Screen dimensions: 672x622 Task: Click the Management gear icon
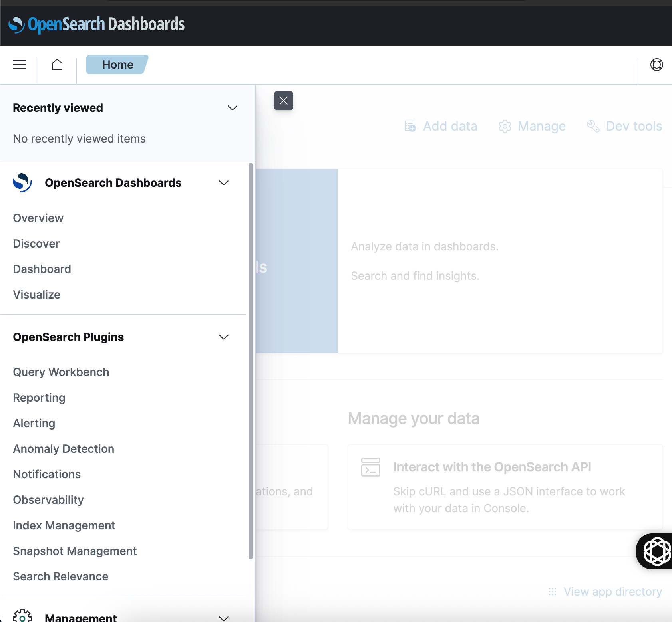pos(22,616)
